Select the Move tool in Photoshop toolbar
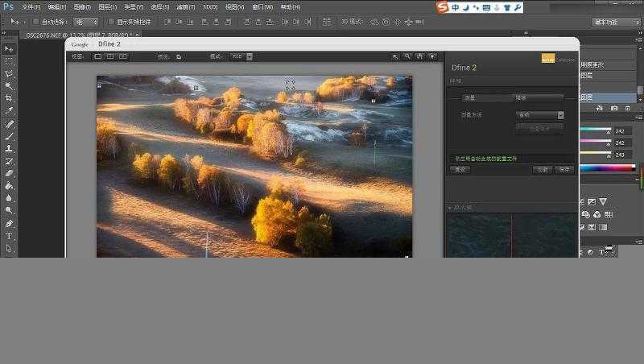Image resolution: width=644 pixels, height=364 pixels. tap(9, 49)
